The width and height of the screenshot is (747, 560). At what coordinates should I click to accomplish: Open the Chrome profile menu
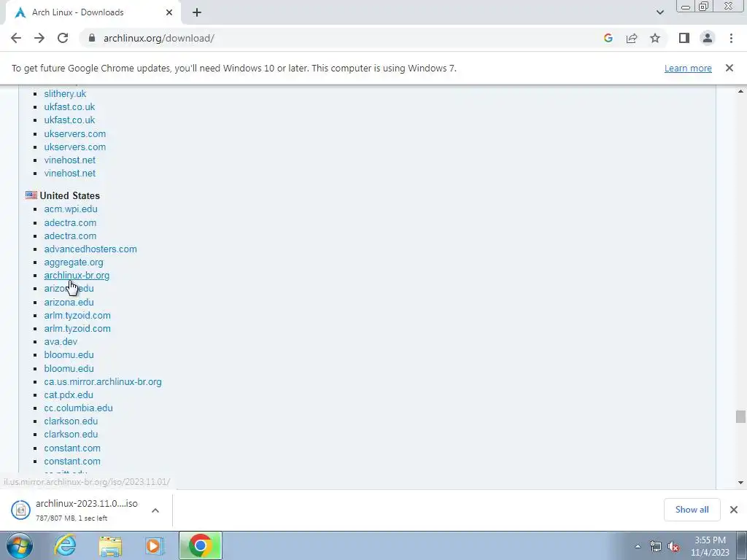point(708,38)
